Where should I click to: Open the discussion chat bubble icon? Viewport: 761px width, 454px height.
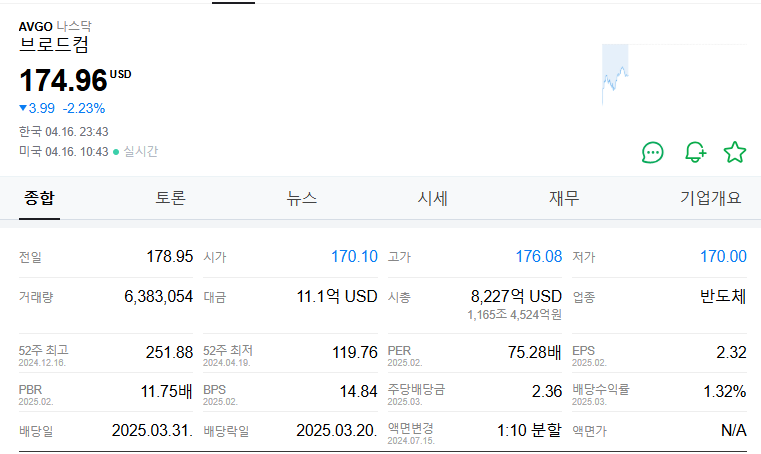click(652, 153)
